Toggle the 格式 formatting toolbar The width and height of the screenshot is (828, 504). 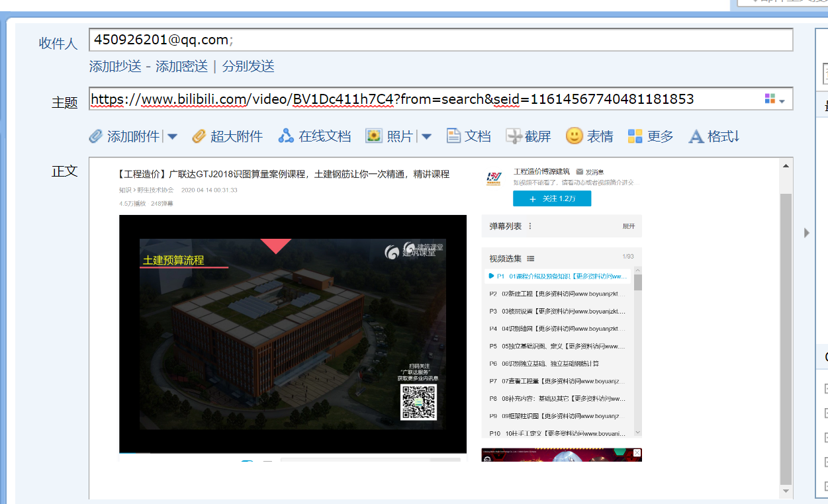715,136
